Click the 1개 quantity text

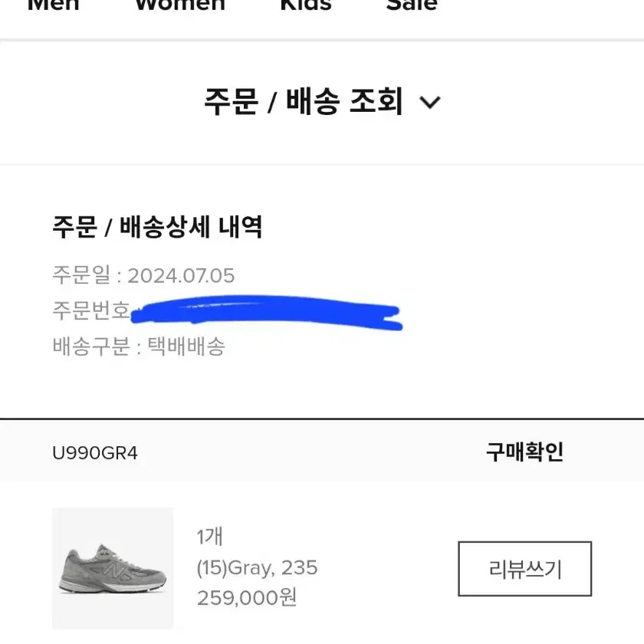(x=210, y=537)
